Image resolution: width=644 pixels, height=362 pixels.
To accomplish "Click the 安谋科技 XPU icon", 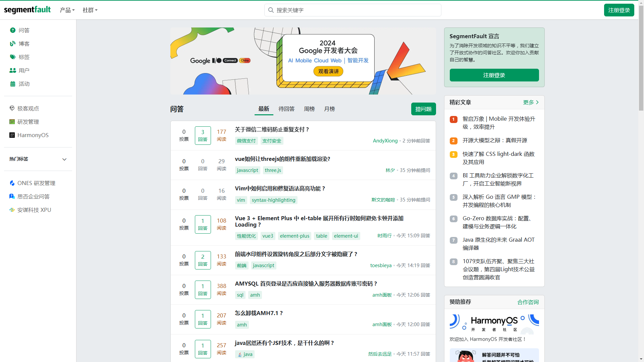I will click(x=12, y=210).
